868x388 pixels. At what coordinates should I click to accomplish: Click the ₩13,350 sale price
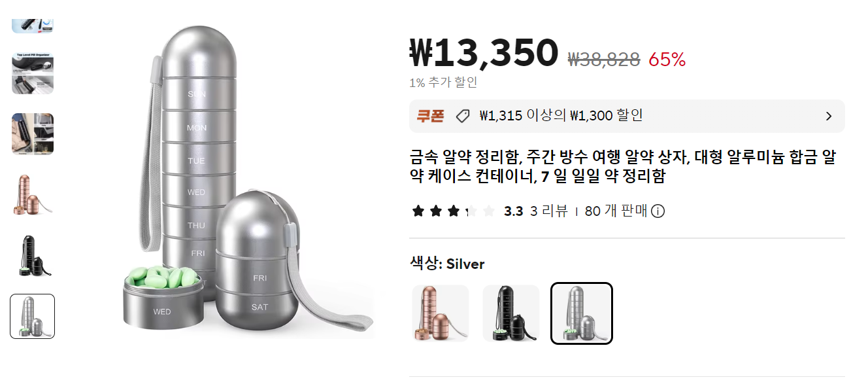[484, 53]
